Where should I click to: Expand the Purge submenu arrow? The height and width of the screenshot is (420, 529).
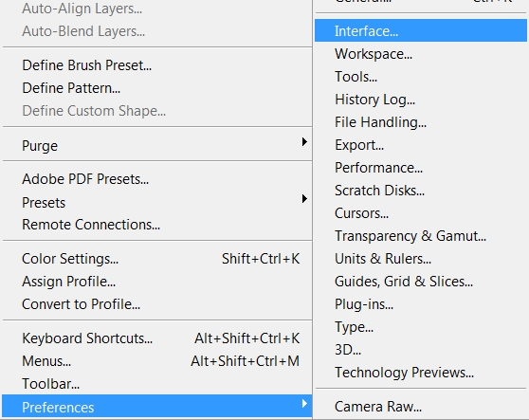[304, 142]
